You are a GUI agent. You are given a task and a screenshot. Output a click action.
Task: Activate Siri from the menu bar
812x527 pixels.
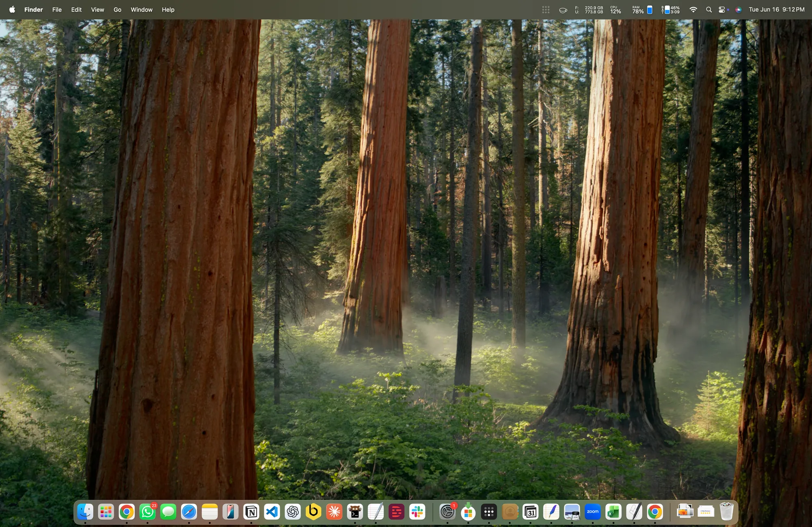pos(739,10)
